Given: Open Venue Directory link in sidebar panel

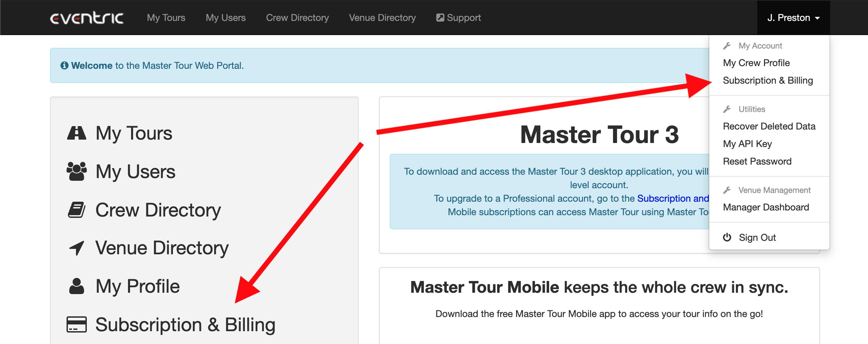Looking at the screenshot, I should (162, 248).
